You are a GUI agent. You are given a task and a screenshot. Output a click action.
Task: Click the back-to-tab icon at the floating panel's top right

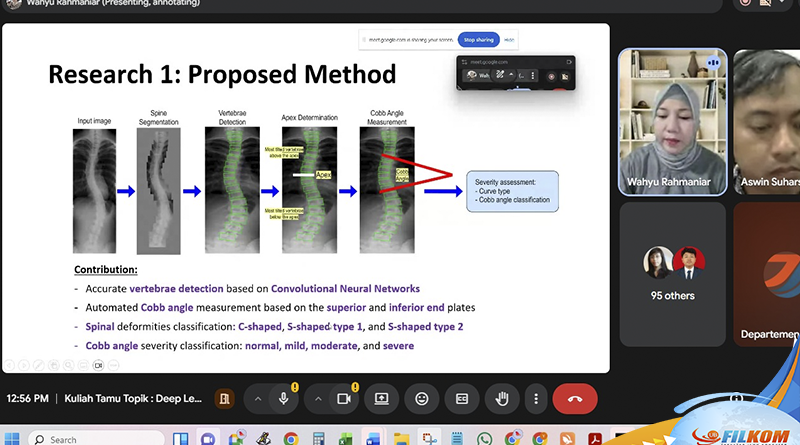[569, 62]
